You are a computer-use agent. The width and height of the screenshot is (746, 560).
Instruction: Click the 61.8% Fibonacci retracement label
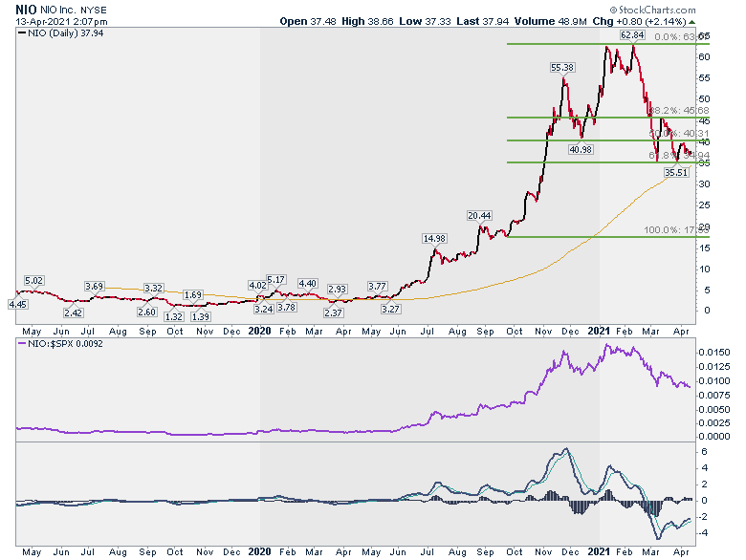pos(679,156)
